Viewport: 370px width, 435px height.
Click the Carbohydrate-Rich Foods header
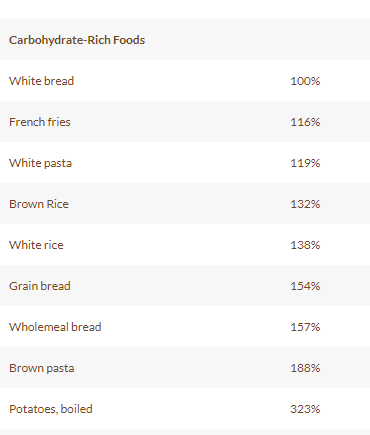click(77, 40)
